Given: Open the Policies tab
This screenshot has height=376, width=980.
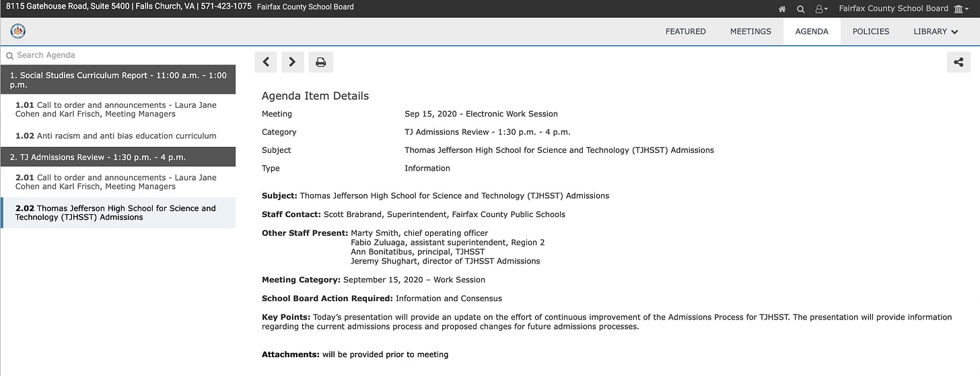Looking at the screenshot, I should click(870, 31).
